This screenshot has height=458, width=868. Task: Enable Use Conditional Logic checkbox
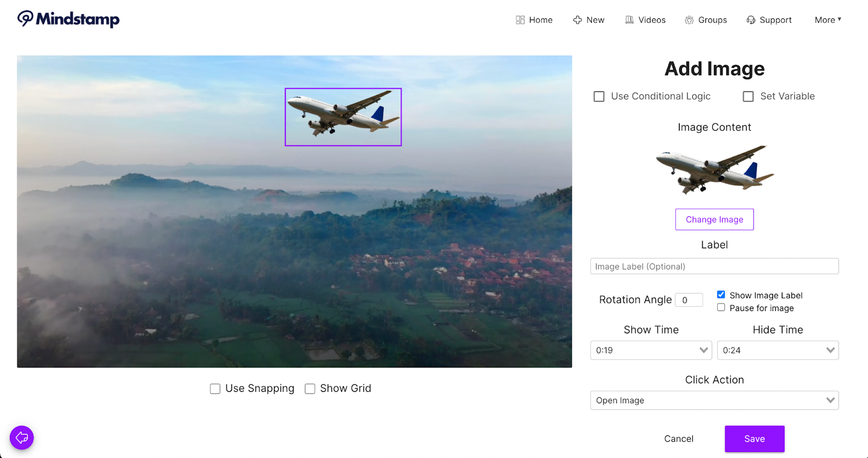599,96
